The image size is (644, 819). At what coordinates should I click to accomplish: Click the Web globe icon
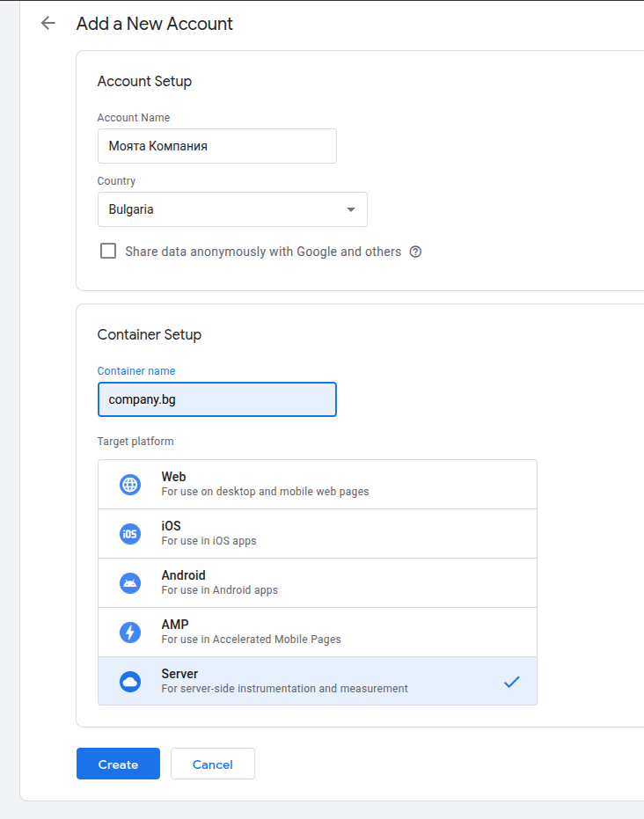(130, 485)
